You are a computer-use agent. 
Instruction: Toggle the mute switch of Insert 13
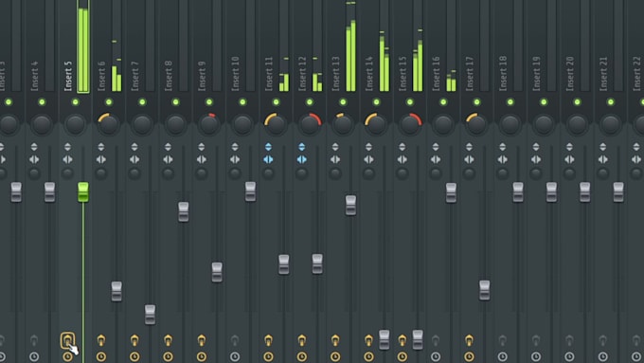click(343, 102)
